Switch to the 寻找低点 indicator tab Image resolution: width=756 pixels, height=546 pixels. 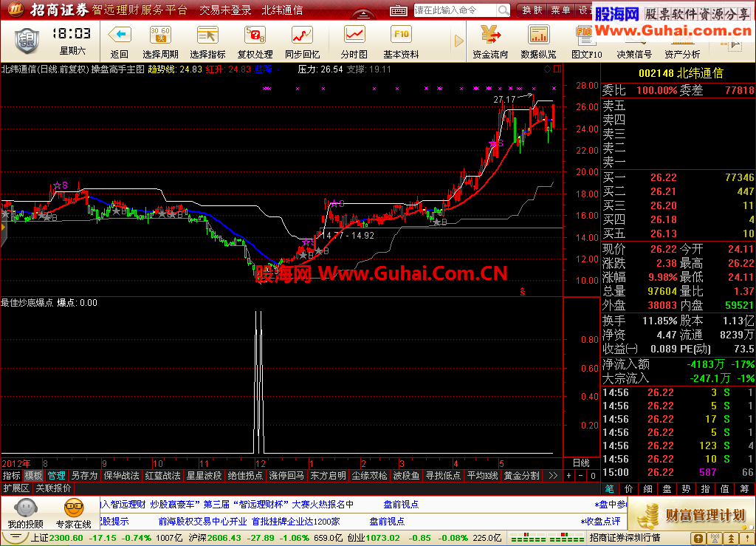(x=443, y=476)
